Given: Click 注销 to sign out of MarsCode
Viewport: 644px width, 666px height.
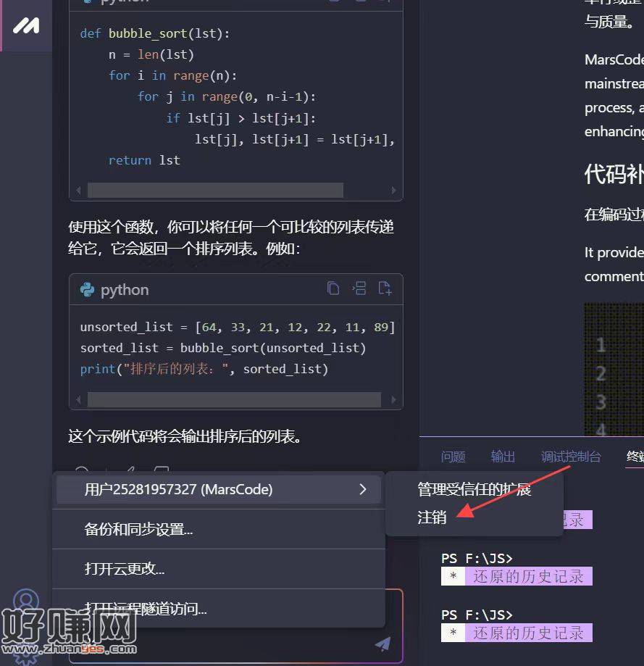Looking at the screenshot, I should click(474, 517).
